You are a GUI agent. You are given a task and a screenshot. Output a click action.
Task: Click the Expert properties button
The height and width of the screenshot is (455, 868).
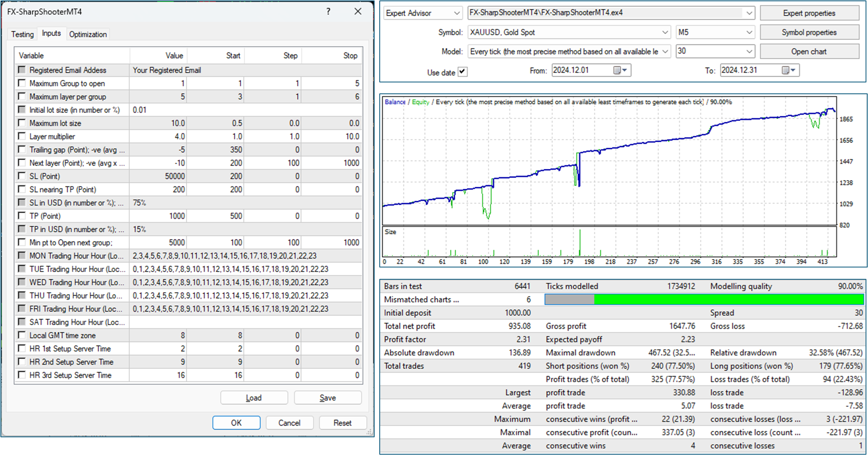click(809, 13)
